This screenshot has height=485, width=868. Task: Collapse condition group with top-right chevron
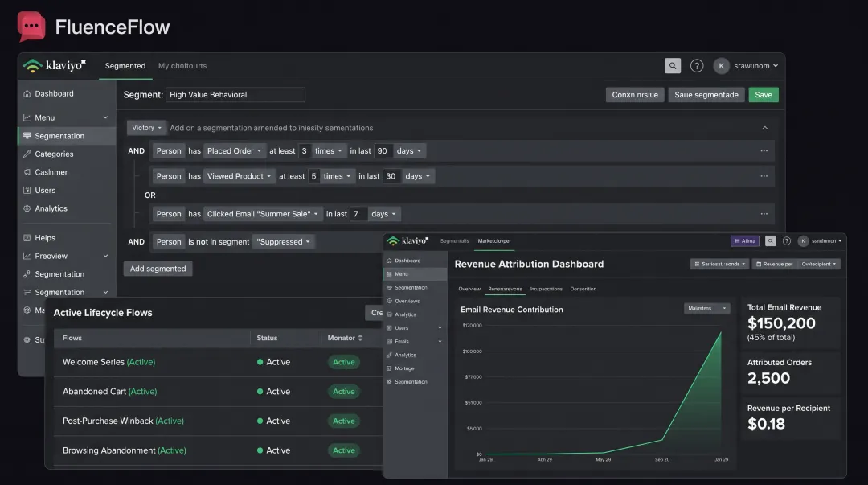pos(765,128)
